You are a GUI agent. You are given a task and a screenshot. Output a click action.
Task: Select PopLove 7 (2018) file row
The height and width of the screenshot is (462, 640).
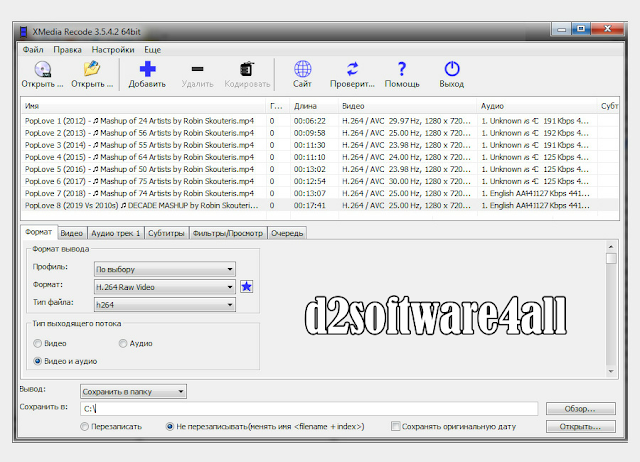click(320, 193)
